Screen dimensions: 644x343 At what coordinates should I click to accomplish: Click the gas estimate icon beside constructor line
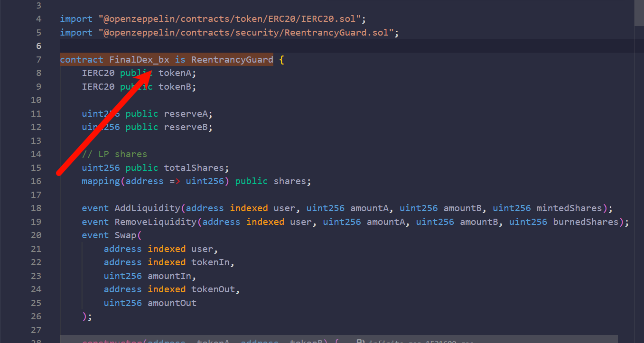pos(361,342)
